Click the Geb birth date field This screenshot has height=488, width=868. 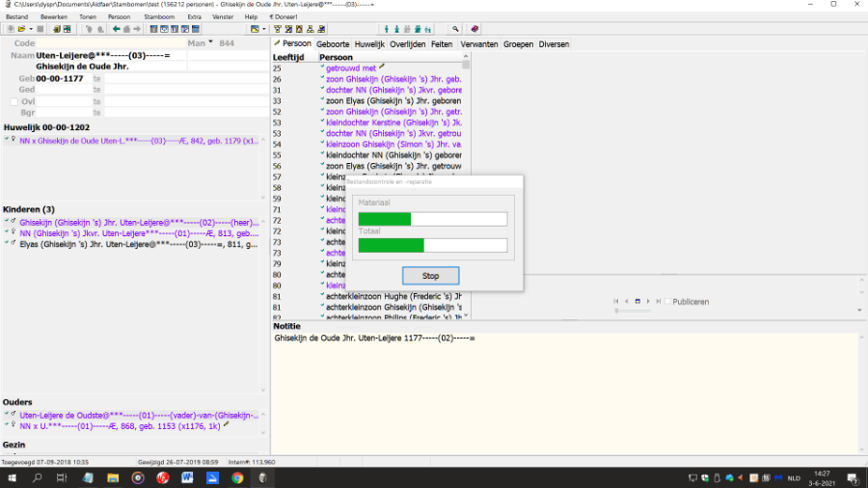point(63,78)
